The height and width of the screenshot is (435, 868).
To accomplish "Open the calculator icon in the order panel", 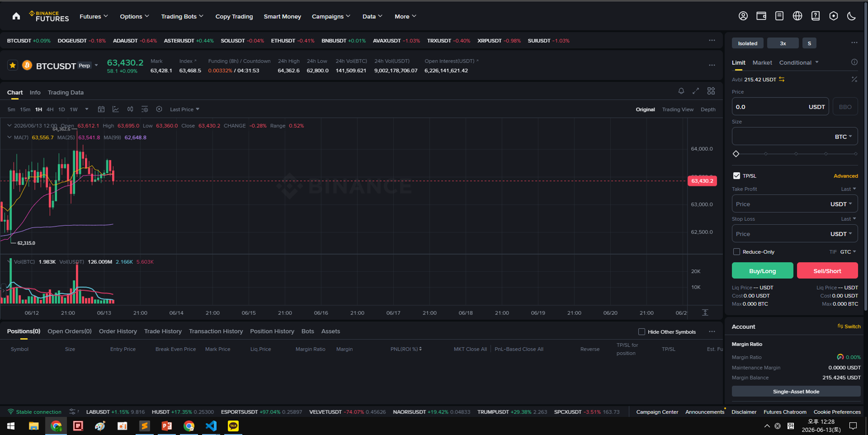I will [854, 79].
